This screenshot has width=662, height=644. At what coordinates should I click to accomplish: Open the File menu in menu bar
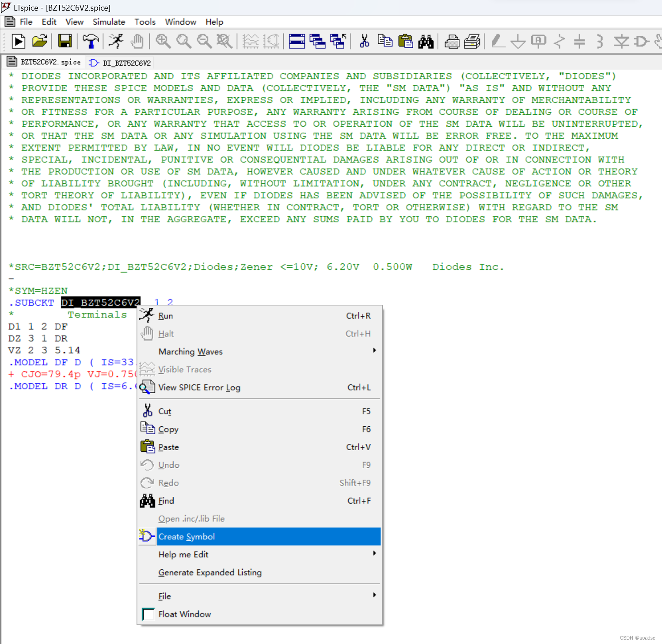tap(26, 22)
